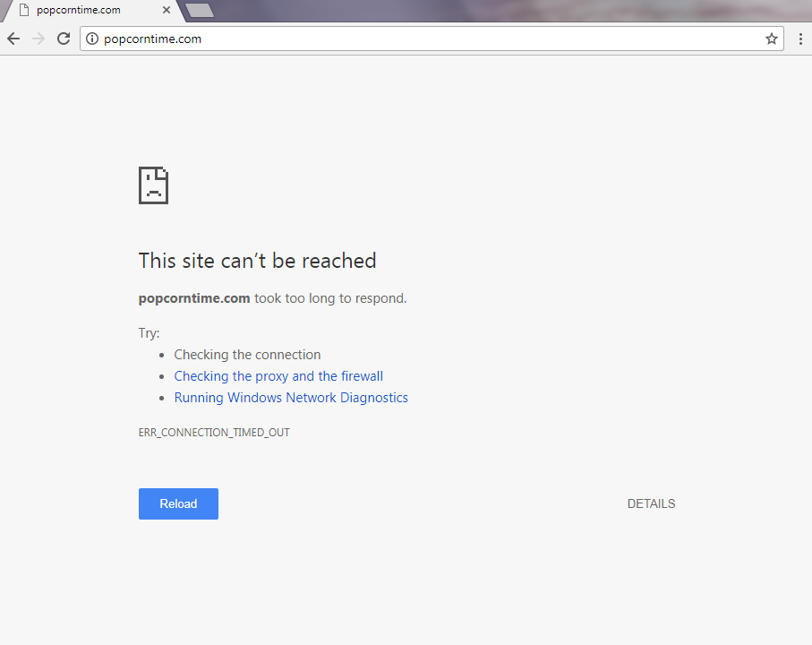Click the 'Checking the connection' suggestion text
The image size is (812, 645).
coord(247,355)
